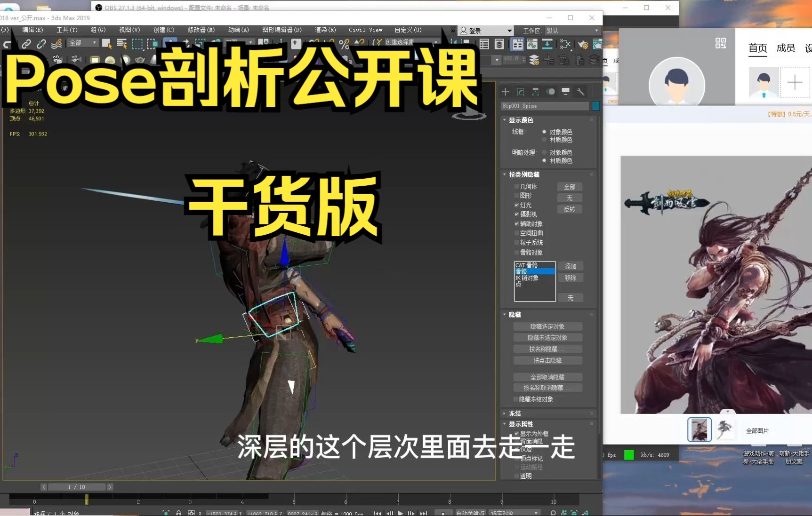Open the Utilities wrench tab
Screen dimensions: 812x516
[581, 92]
